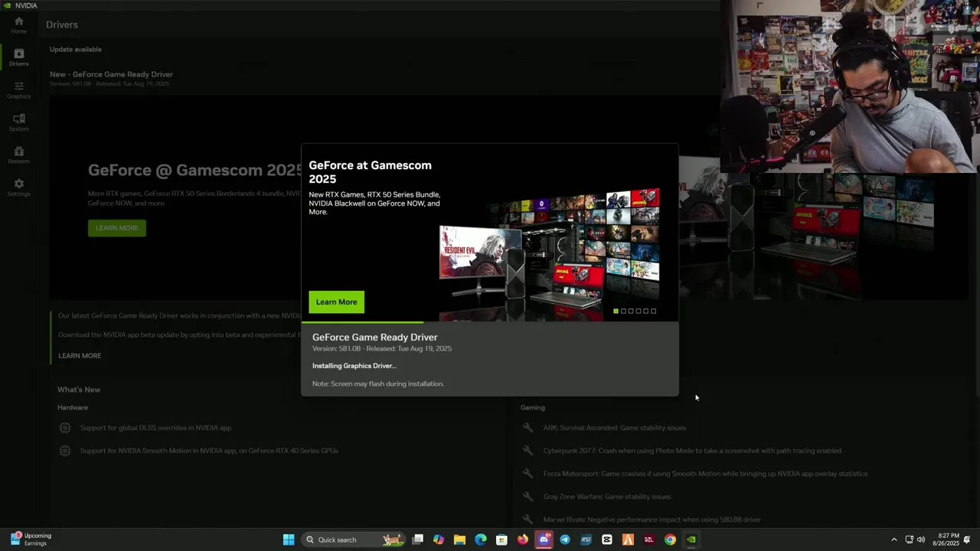This screenshot has width=980, height=551.
Task: Select the sixth carousel indicator dot
Action: (653, 311)
